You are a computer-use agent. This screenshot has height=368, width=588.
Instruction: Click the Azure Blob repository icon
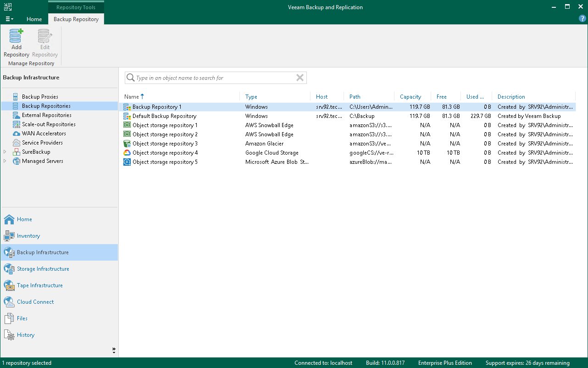(127, 162)
